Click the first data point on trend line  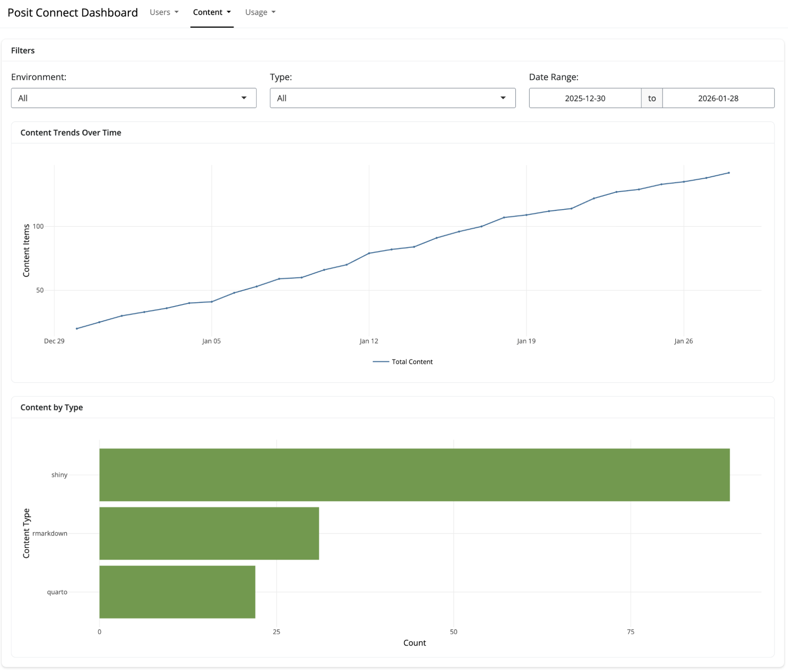click(77, 329)
